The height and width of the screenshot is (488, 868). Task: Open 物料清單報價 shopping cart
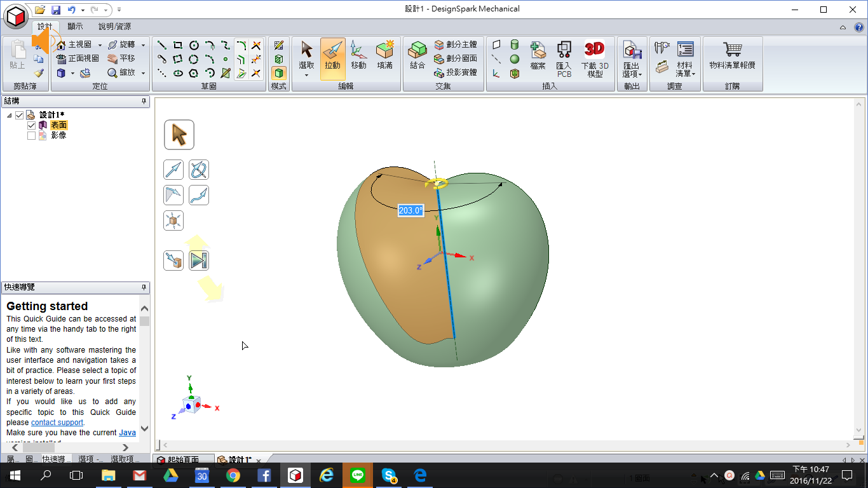733,55
